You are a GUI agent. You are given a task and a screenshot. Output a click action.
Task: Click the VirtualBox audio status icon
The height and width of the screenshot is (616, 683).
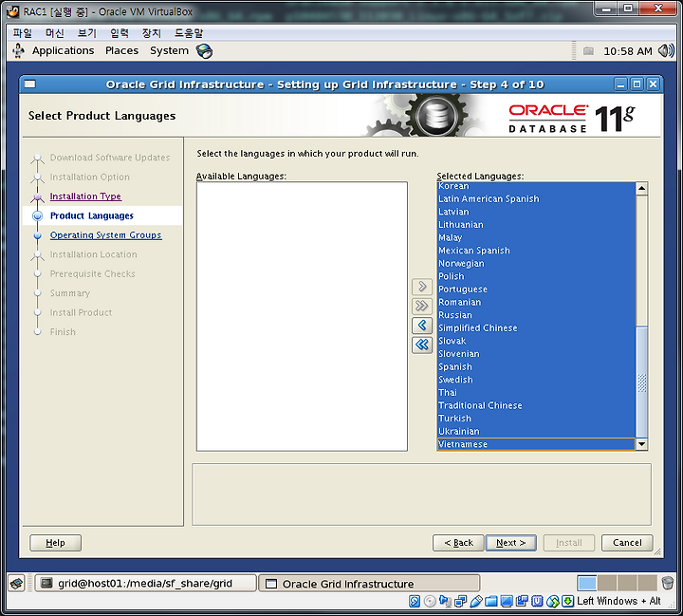click(x=445, y=601)
